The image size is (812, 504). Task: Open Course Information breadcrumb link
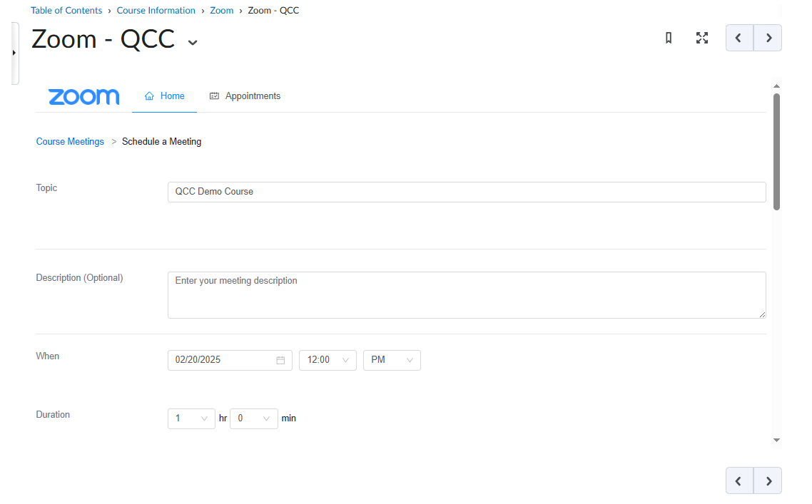[x=156, y=11]
